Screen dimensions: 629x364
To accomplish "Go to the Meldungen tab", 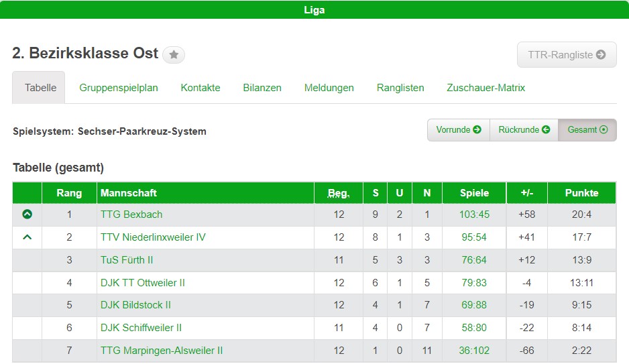I will click(x=329, y=88).
